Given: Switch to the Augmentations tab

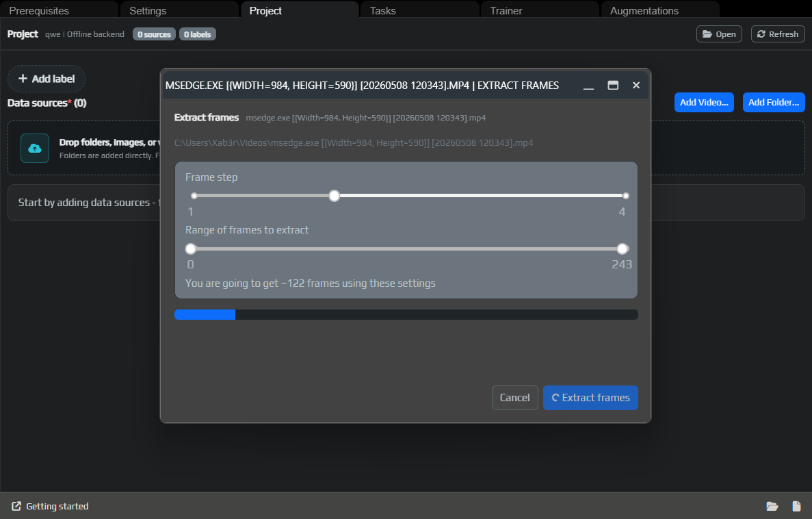Looking at the screenshot, I should point(660,10).
